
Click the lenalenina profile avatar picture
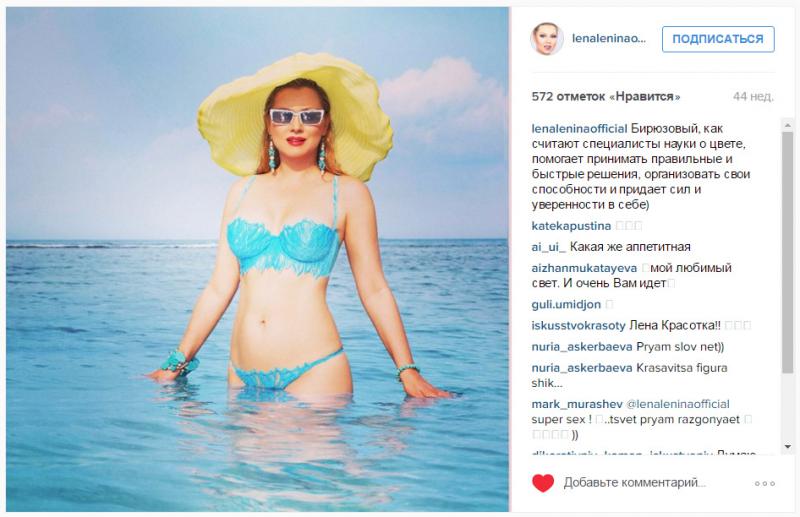click(x=547, y=39)
